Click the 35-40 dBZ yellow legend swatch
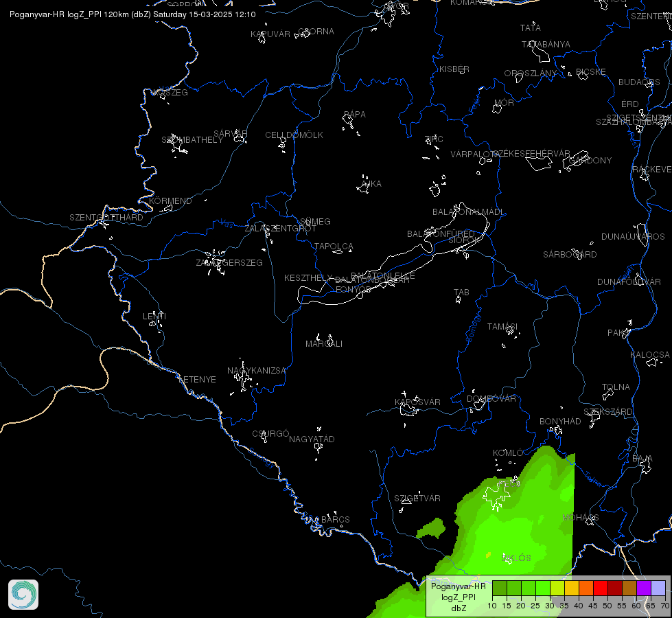 (x=572, y=588)
